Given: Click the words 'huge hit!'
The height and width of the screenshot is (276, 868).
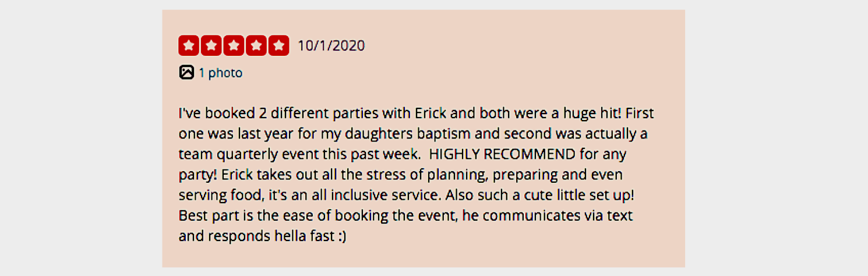Looking at the screenshot, I should (x=599, y=113).
